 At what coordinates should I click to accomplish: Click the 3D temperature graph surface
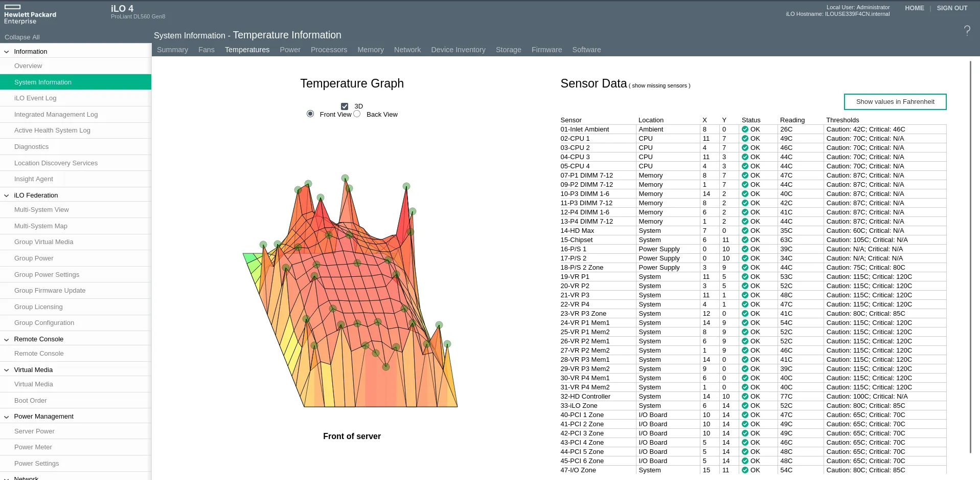(350, 292)
